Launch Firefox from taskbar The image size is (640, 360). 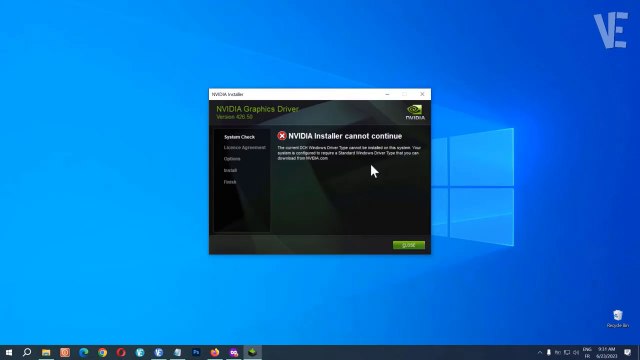tap(215, 352)
